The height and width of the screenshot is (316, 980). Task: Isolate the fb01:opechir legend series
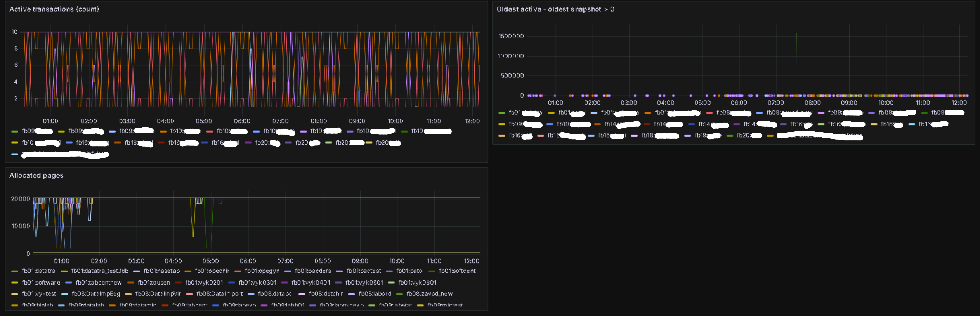pyautogui.click(x=212, y=271)
